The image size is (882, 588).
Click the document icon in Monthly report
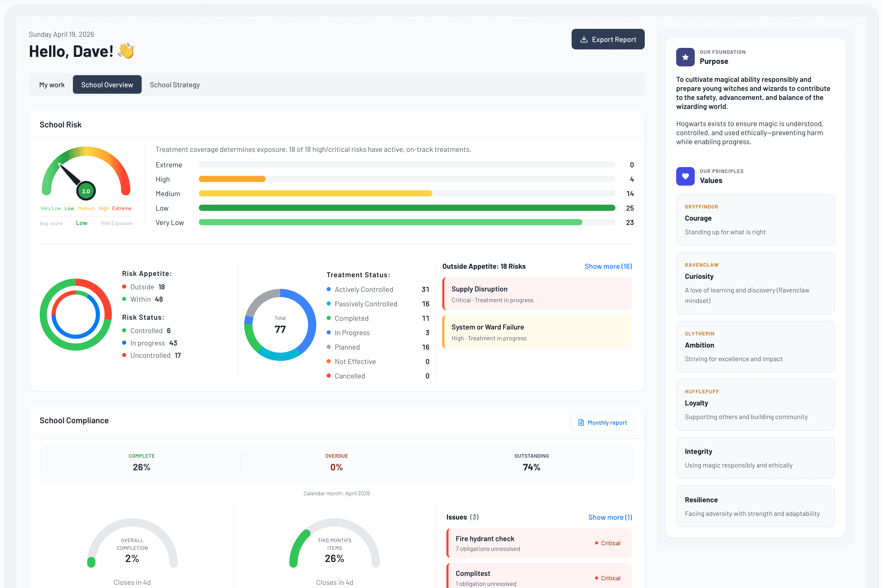pos(581,423)
